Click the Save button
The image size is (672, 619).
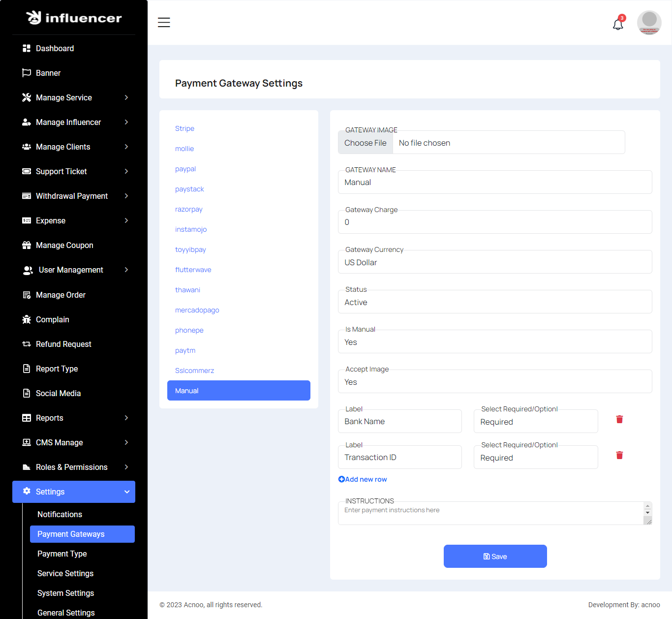click(495, 556)
